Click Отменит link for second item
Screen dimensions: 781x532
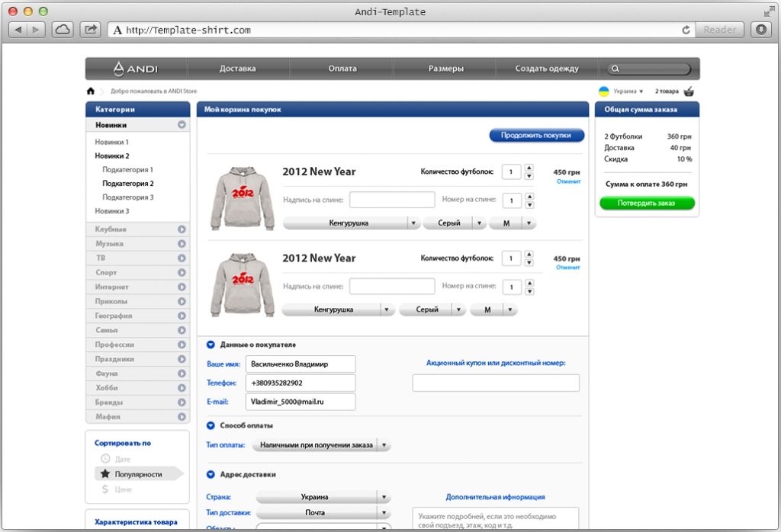click(x=568, y=268)
